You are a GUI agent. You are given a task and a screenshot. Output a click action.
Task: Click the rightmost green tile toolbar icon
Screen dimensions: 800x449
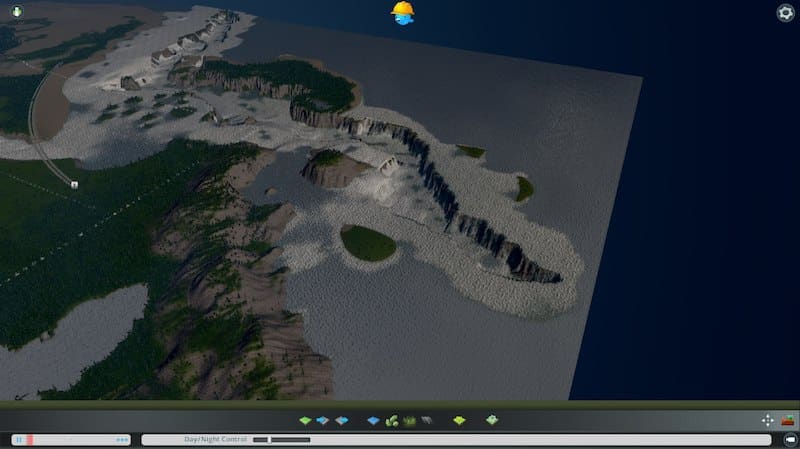(492, 421)
